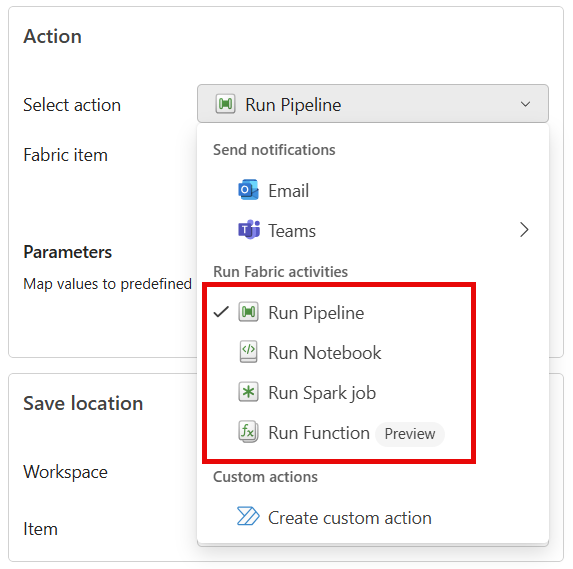The image size is (573, 569).
Task: Click the Action section heading
Action: click(53, 37)
